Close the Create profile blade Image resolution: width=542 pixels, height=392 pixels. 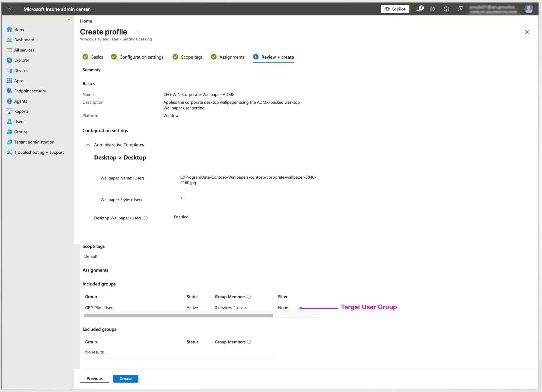coord(527,32)
